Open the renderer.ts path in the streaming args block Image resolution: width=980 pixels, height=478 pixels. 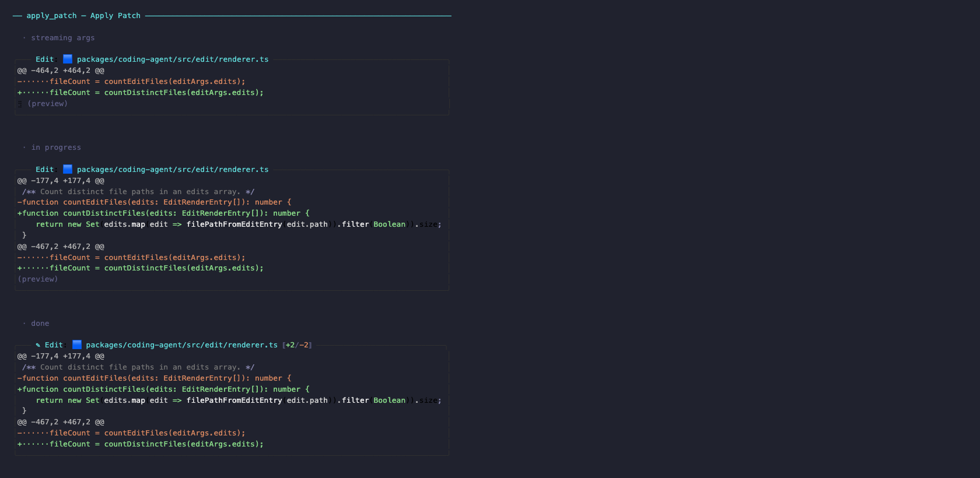tap(173, 59)
